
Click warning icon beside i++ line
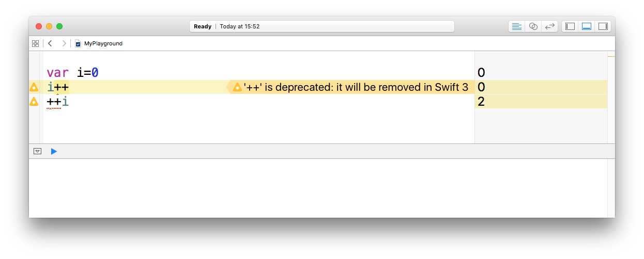tap(34, 87)
